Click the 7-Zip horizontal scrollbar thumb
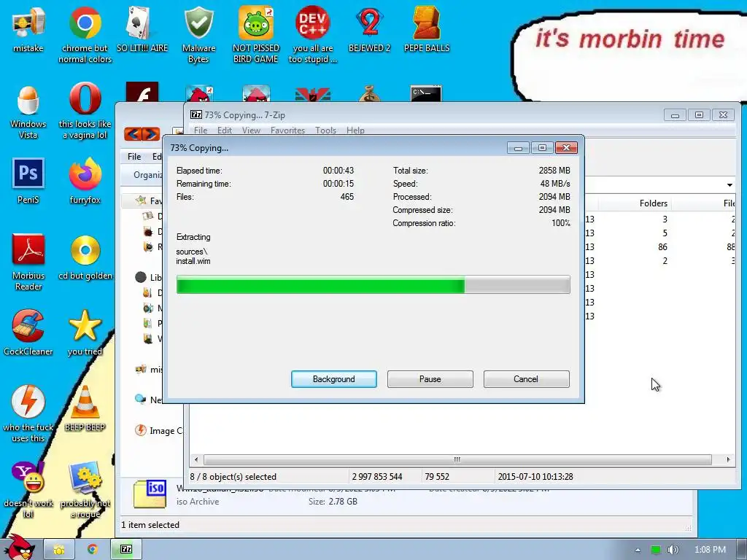This screenshot has width=747, height=560. point(457,459)
